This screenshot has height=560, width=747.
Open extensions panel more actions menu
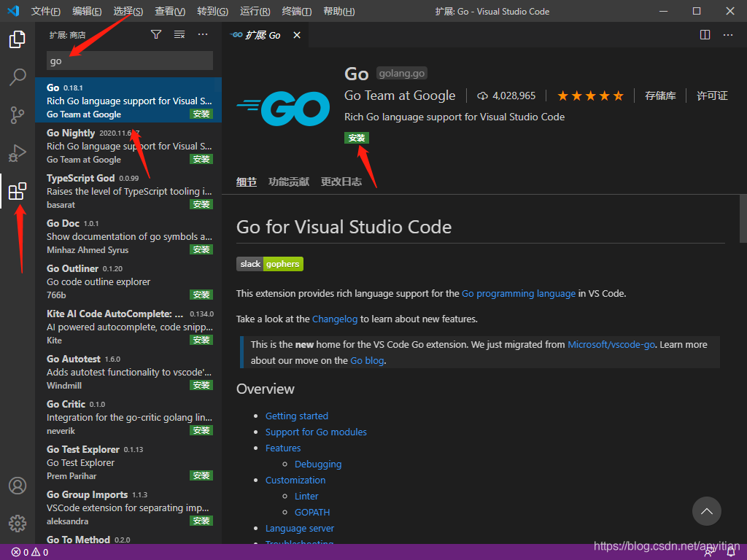(x=203, y=34)
